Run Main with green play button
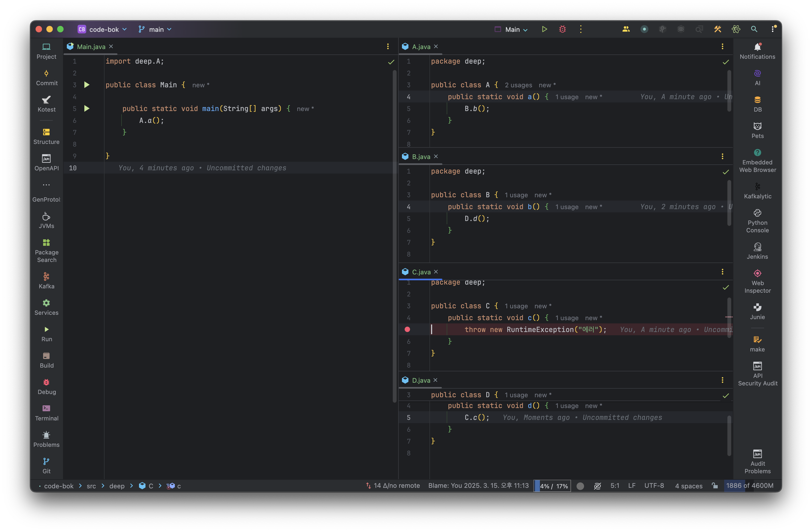812x532 pixels. [544, 29]
